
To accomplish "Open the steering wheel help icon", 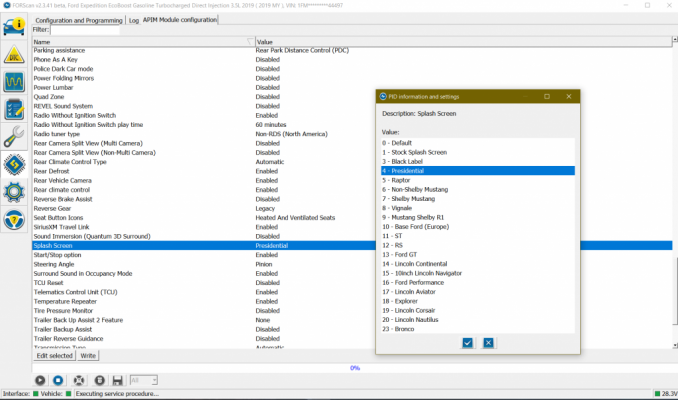I will tap(14, 219).
